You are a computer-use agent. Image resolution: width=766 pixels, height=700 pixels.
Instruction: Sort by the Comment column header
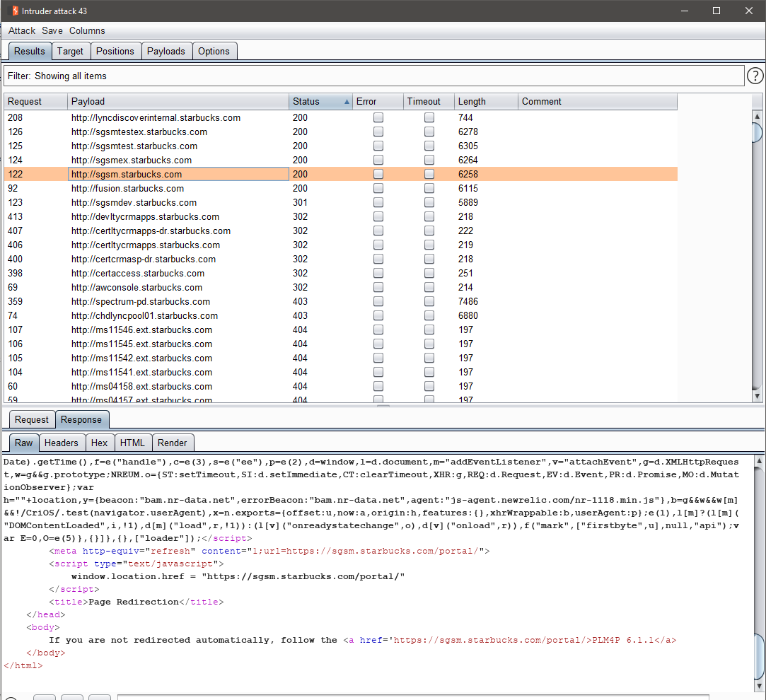(598, 102)
